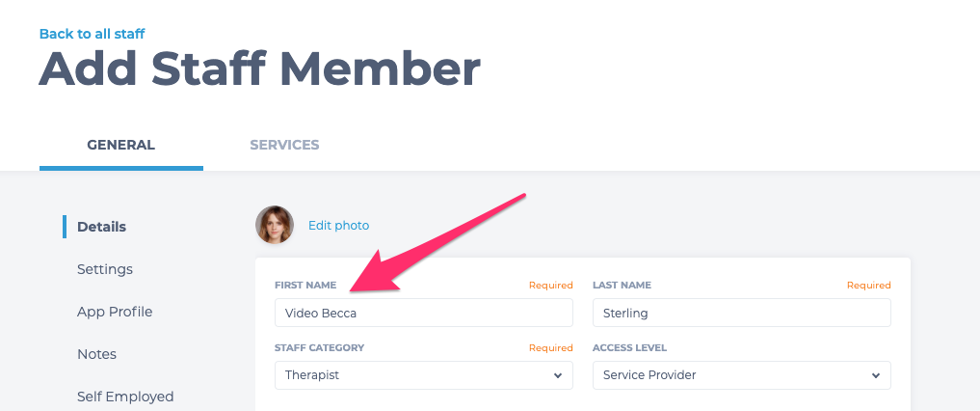Click the chevron icon in Staff Category field

558,375
